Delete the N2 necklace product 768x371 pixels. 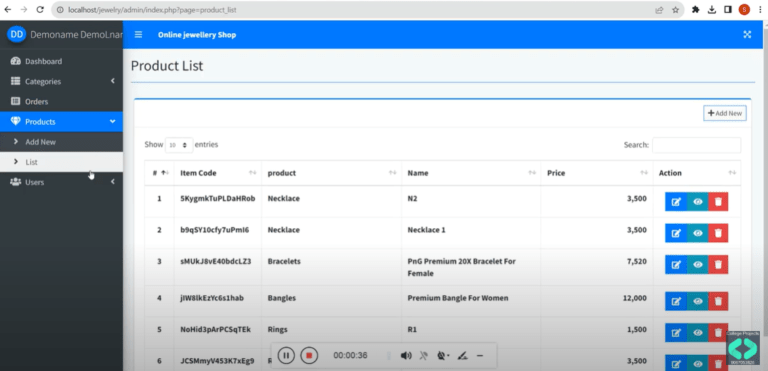click(x=718, y=202)
